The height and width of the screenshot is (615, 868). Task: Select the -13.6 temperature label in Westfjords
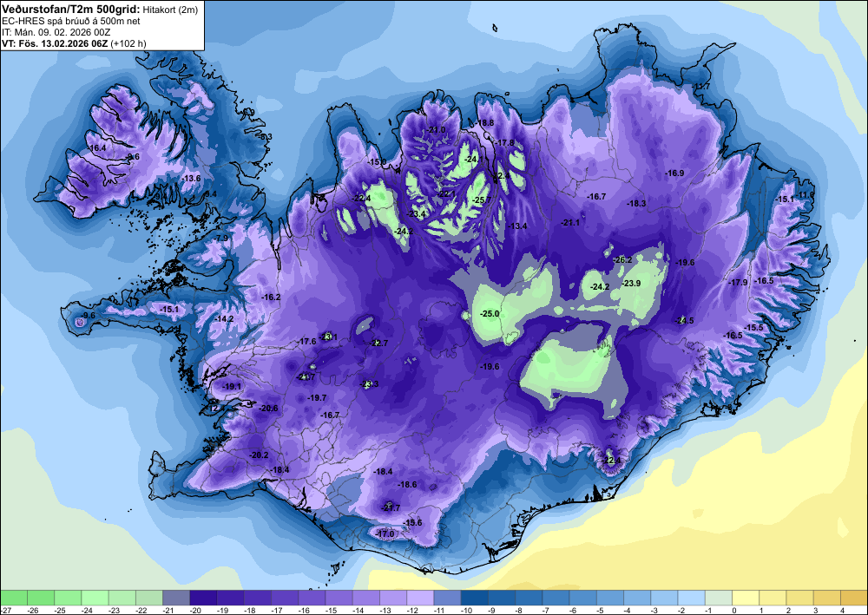(x=191, y=178)
